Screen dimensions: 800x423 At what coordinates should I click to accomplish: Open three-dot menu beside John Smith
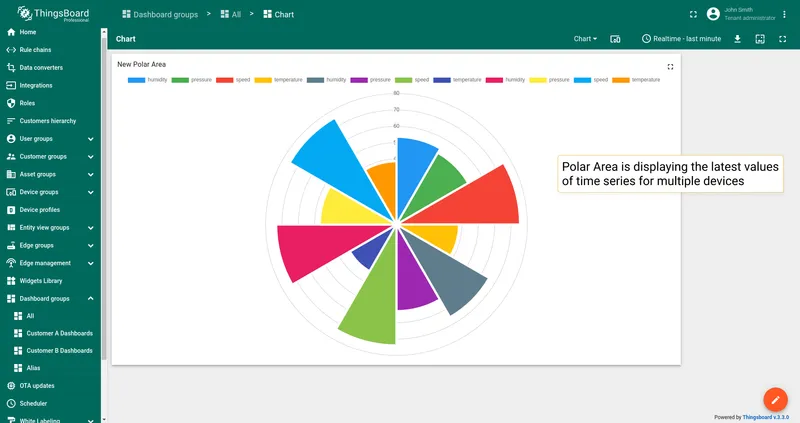coord(784,14)
